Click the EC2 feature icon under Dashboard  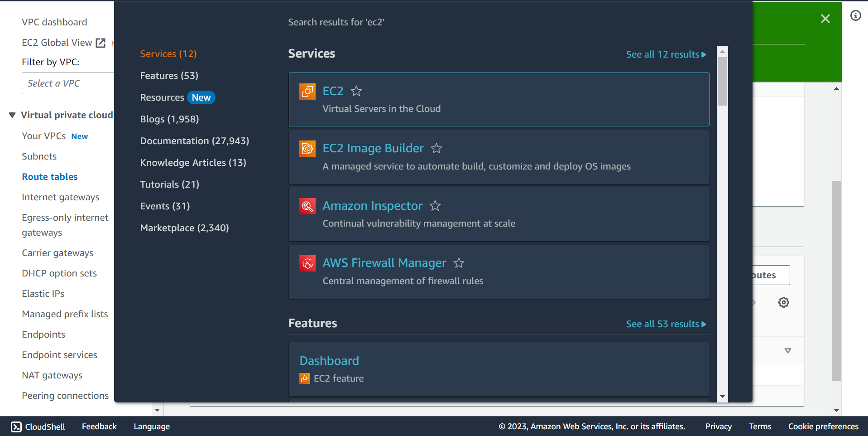point(305,378)
